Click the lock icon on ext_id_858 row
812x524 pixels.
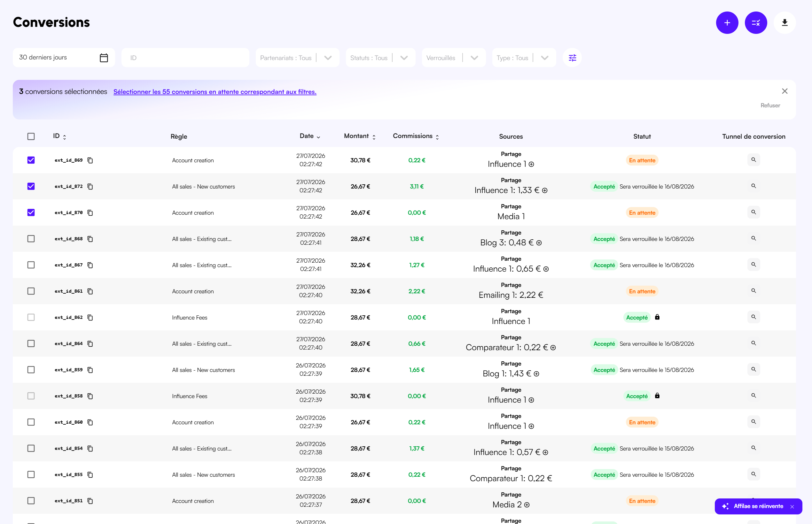click(657, 395)
